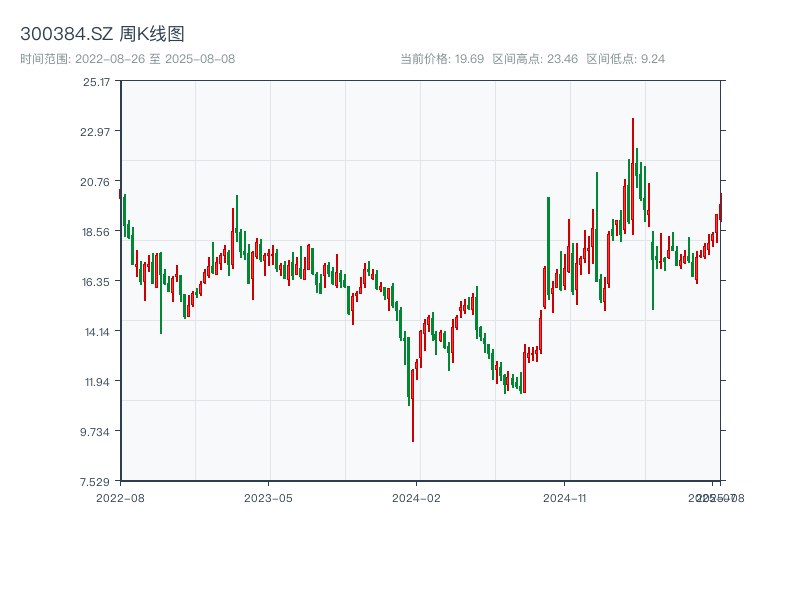Click the 区间低点 9.24 label

pyautogui.click(x=625, y=59)
